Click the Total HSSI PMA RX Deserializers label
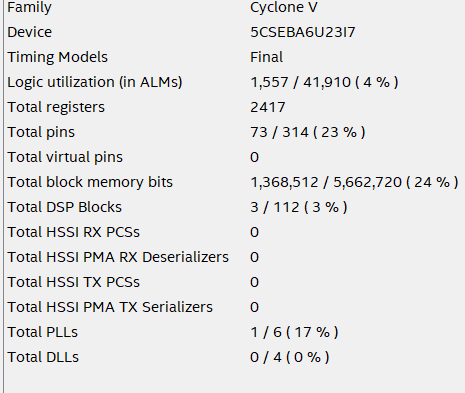465x393 pixels. 118,257
